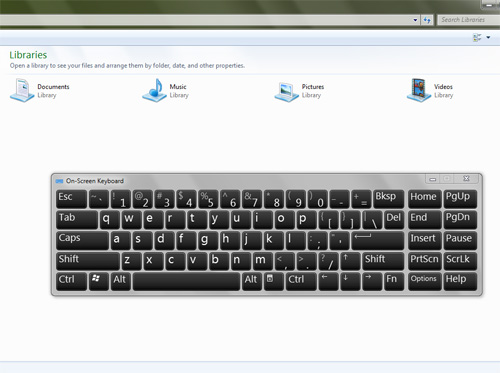This screenshot has height=373, width=500.
Task: Click the g key
Action: tap(208, 240)
